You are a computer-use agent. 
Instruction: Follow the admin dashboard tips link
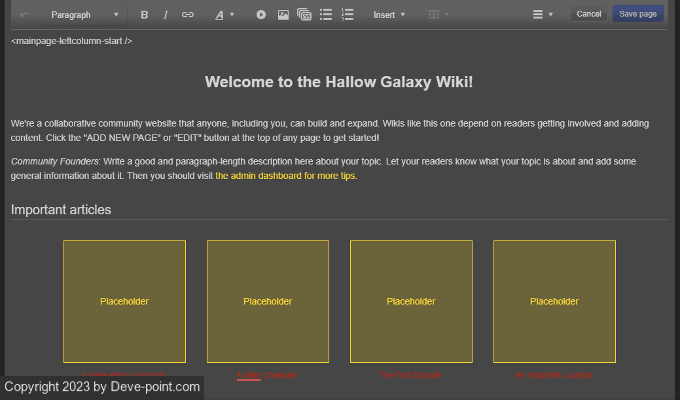tap(285, 176)
